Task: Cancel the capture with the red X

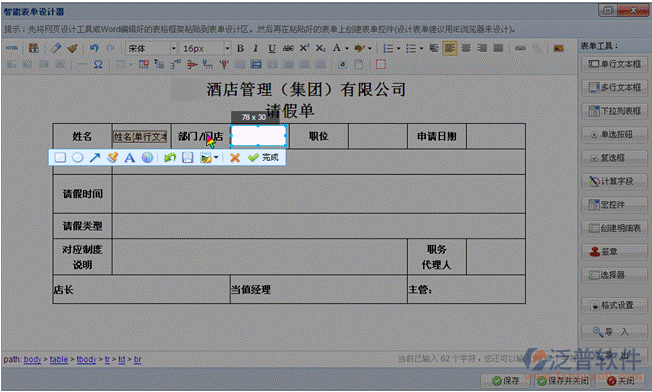Action: [x=235, y=158]
